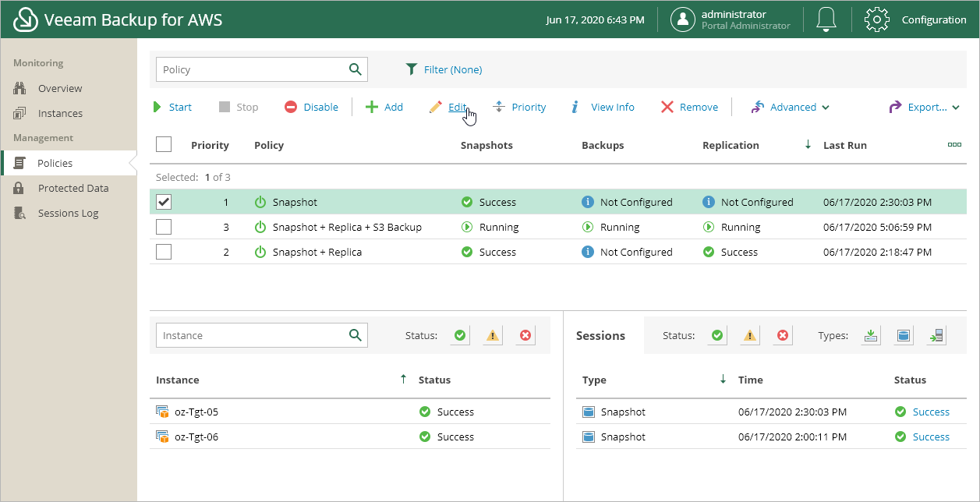Viewport: 980px width, 502px height.
Task: Select the oz-Tgt-05 instance row
Action: 350,412
